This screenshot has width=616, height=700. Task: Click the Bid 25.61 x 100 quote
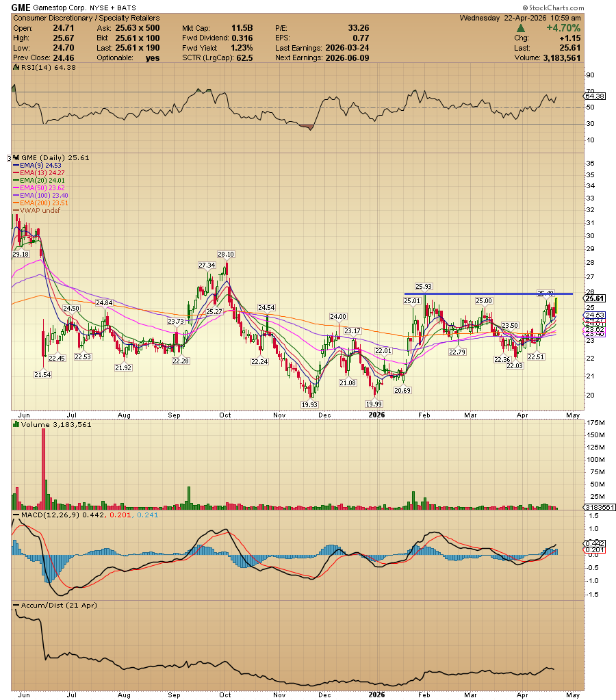tap(137, 38)
